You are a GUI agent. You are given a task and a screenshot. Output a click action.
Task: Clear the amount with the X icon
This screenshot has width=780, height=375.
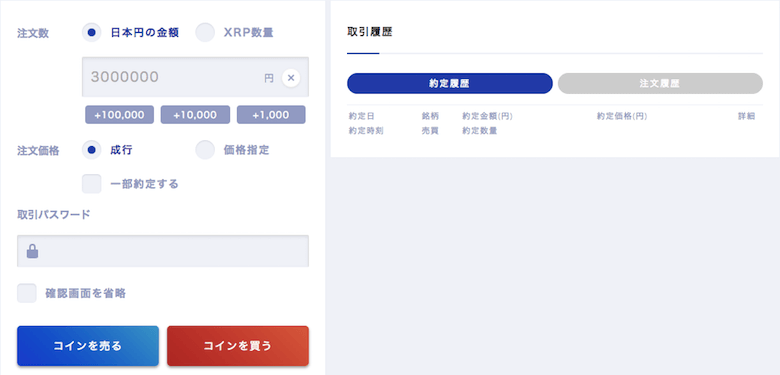click(291, 78)
